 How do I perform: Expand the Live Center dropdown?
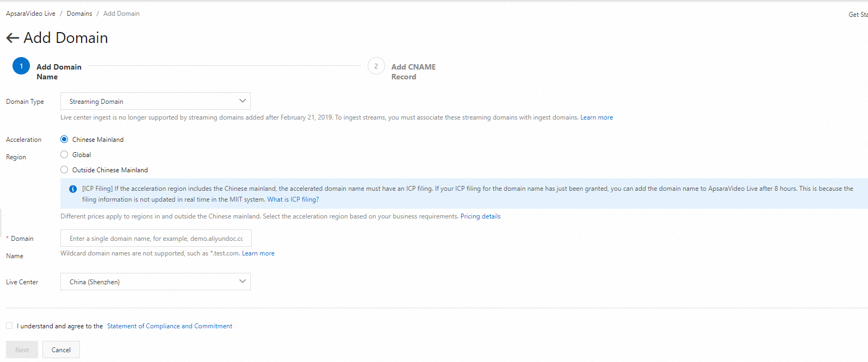(x=156, y=282)
